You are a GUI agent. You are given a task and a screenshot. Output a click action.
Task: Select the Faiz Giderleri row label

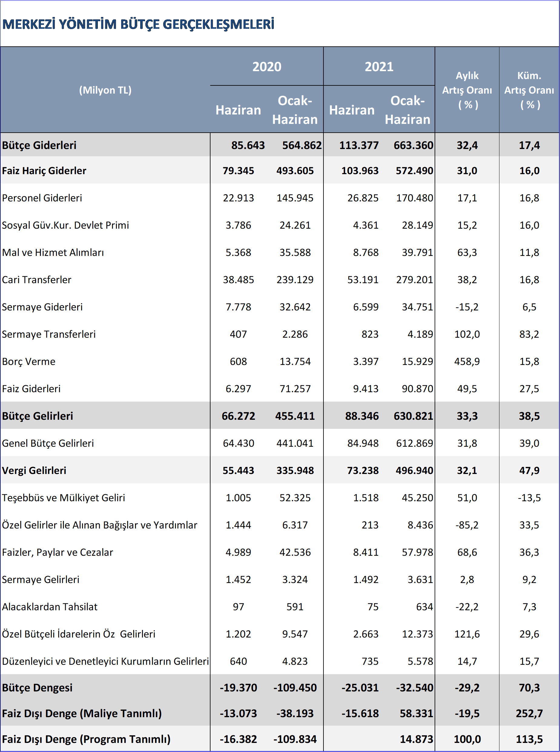[x=31, y=389]
